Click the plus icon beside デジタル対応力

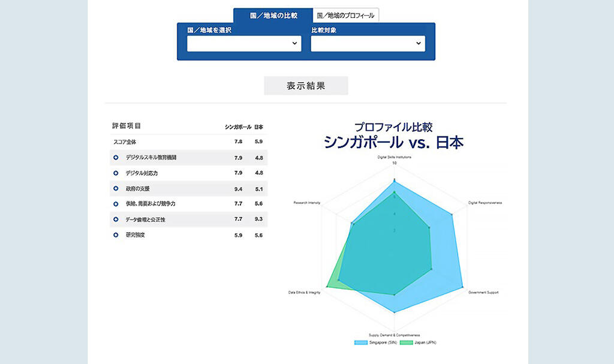(x=116, y=173)
